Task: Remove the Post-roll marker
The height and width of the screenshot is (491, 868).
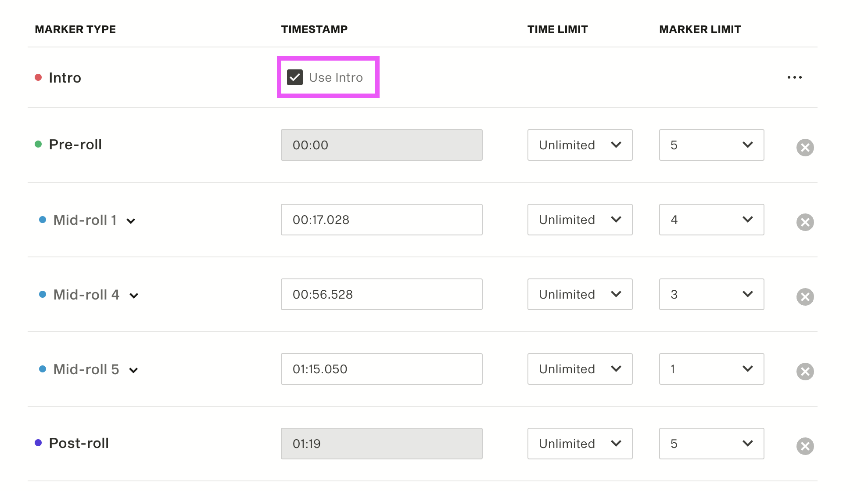Action: (805, 446)
